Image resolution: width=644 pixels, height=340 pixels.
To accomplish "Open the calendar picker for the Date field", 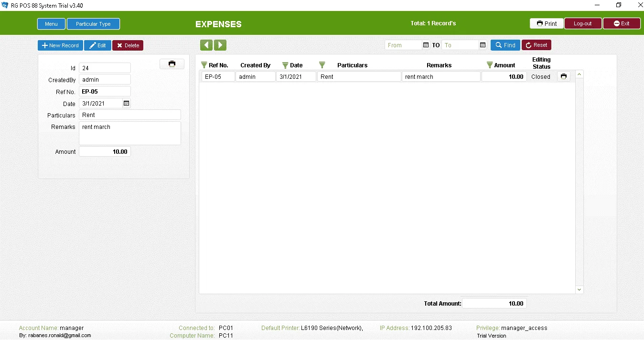I will (x=126, y=103).
